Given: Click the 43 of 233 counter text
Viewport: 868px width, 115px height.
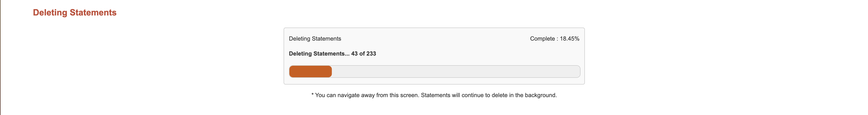Looking at the screenshot, I should click(x=364, y=53).
